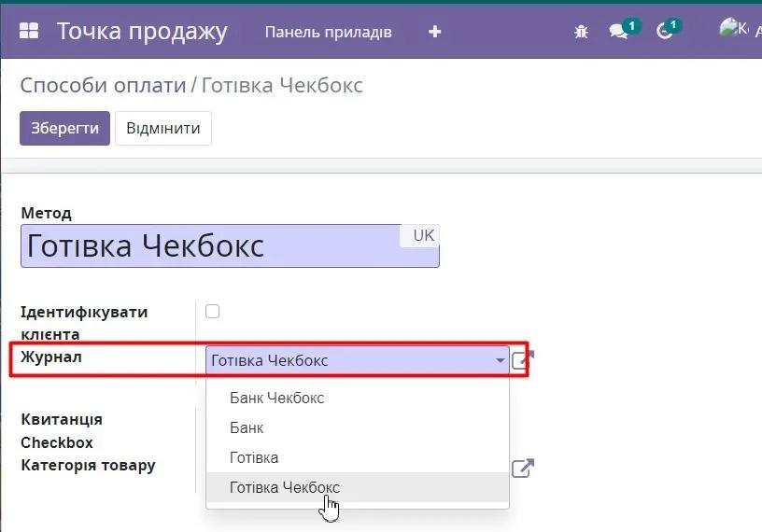
Task: Click the plus icon in navbar
Action: coord(434,32)
